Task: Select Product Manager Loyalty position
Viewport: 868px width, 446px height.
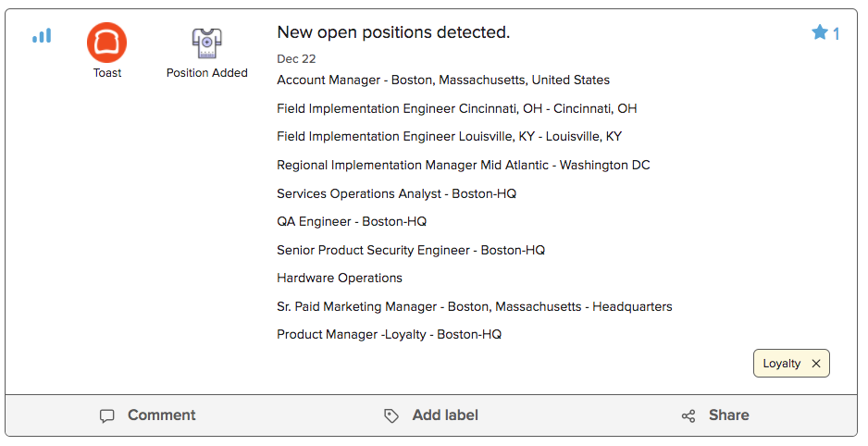Action: click(x=389, y=335)
